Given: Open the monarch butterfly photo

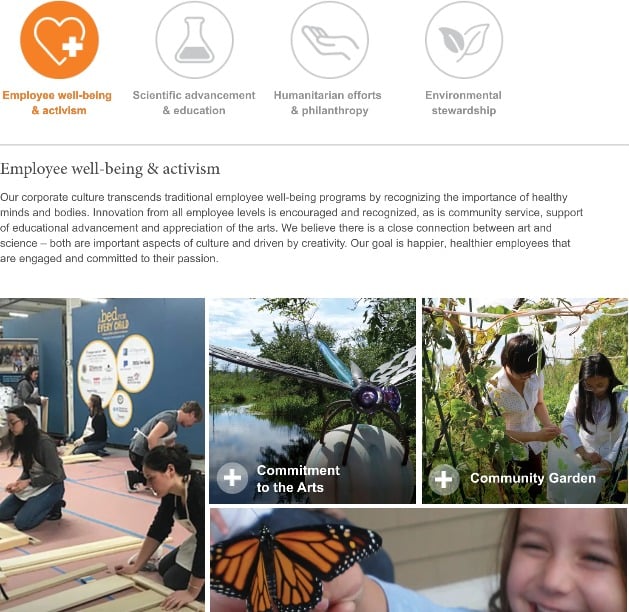Looking at the screenshot, I should point(418,560).
